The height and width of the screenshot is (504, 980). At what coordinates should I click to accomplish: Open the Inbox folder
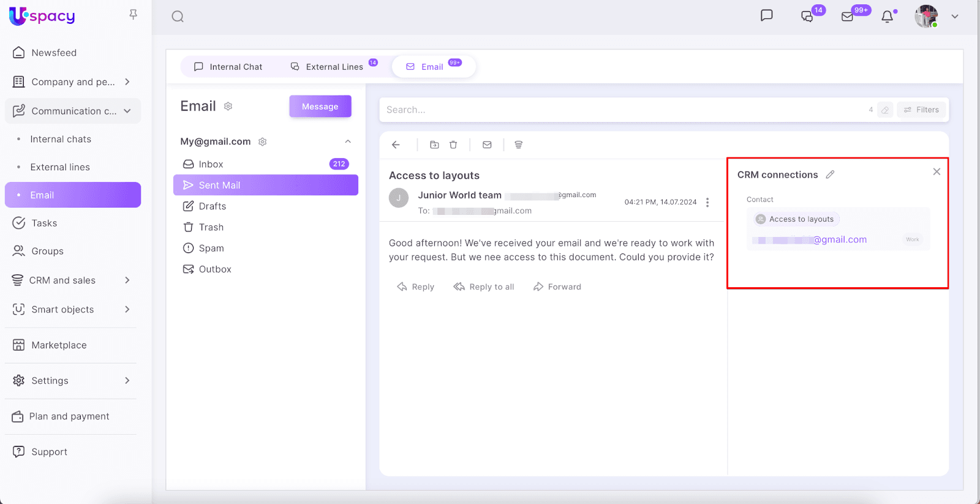[211, 164]
